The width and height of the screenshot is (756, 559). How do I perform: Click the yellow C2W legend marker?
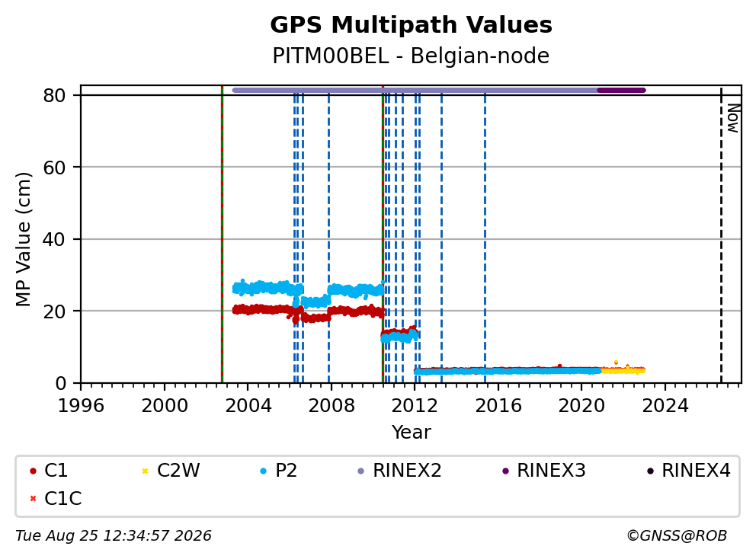[x=145, y=471]
